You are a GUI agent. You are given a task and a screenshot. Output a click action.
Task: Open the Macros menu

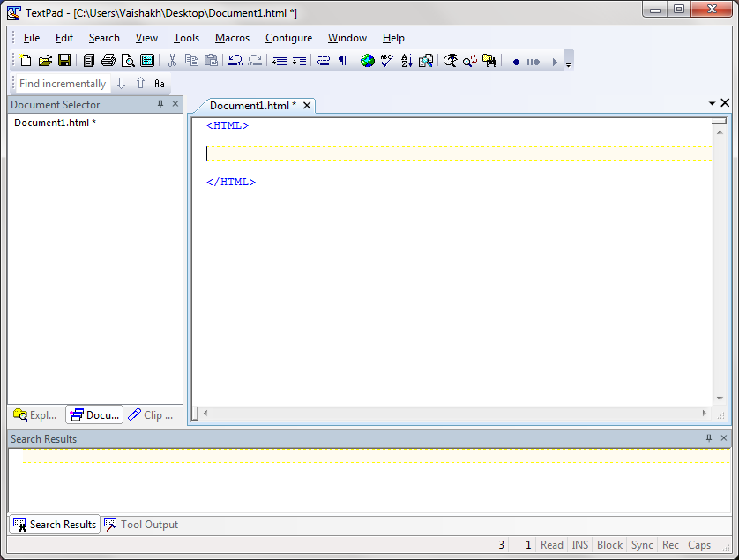click(x=232, y=38)
